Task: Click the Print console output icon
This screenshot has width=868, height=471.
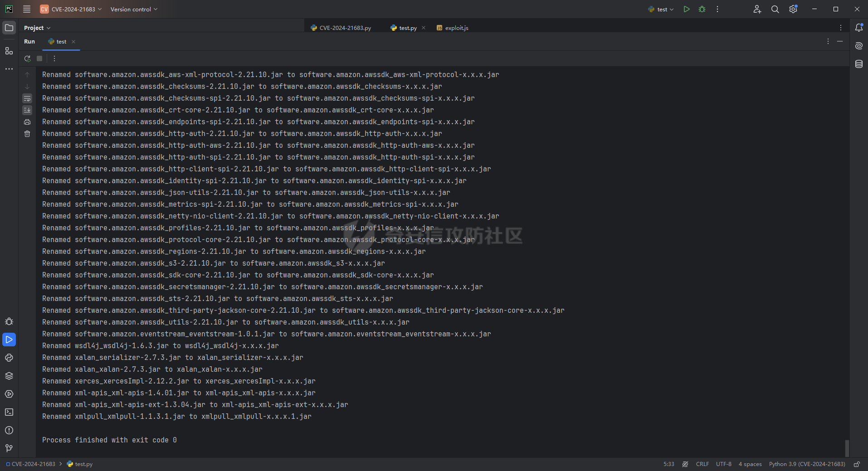Action: [x=27, y=122]
